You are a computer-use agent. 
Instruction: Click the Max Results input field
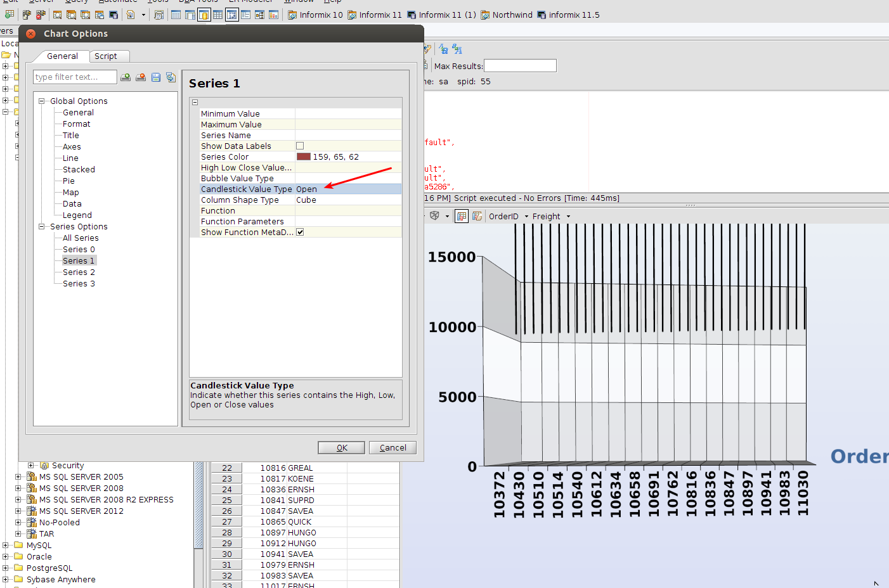click(x=520, y=66)
